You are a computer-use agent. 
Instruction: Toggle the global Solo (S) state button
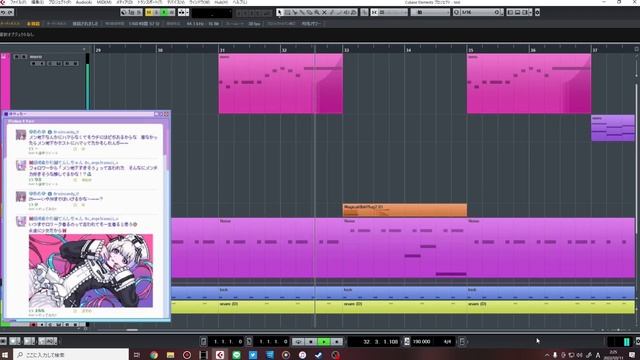(x=157, y=13)
